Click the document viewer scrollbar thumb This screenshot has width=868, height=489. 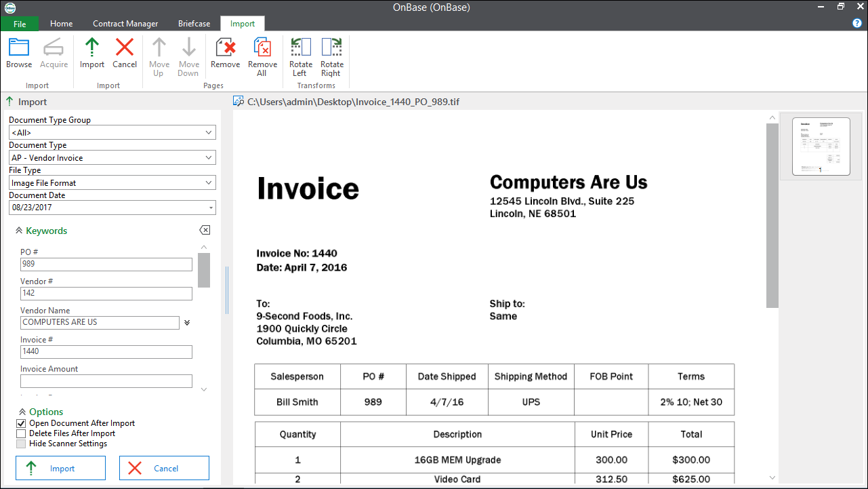[772, 216]
